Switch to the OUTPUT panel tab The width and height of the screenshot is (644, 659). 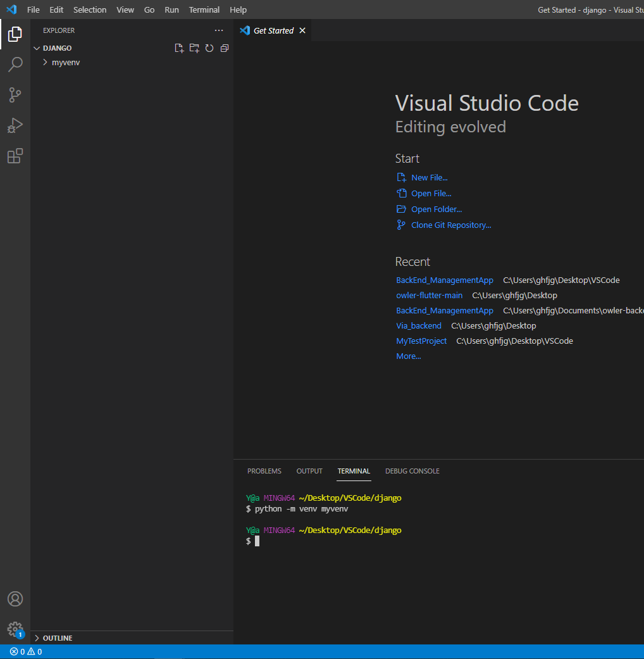(x=309, y=471)
